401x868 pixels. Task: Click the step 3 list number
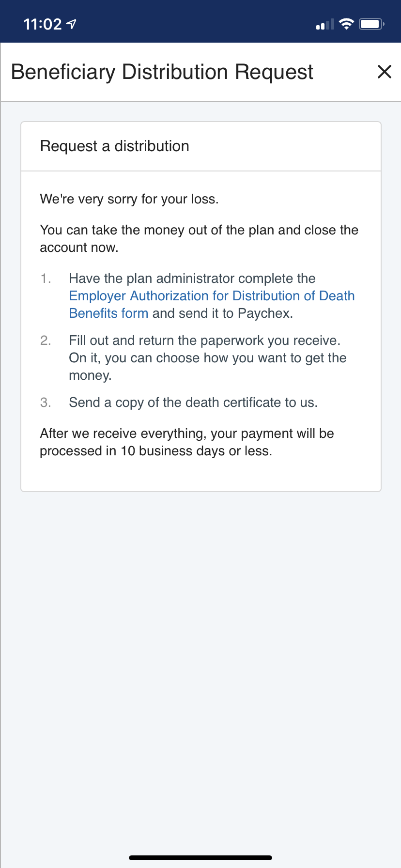click(x=46, y=403)
